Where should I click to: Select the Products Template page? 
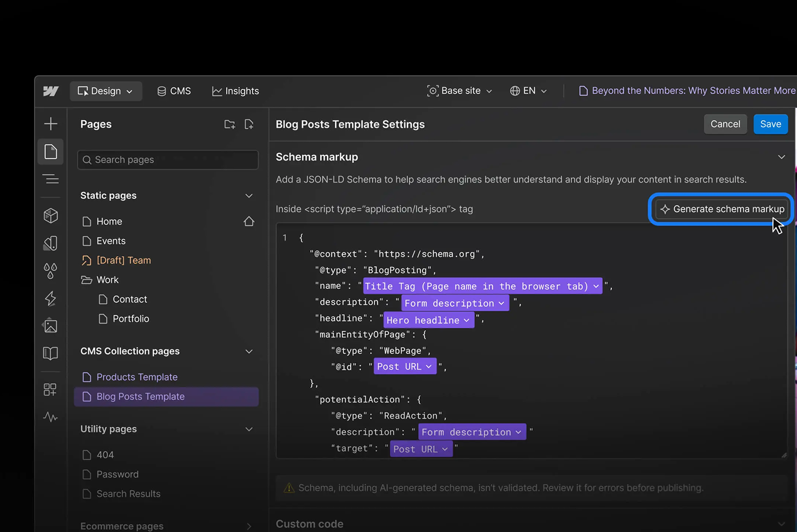pyautogui.click(x=137, y=377)
